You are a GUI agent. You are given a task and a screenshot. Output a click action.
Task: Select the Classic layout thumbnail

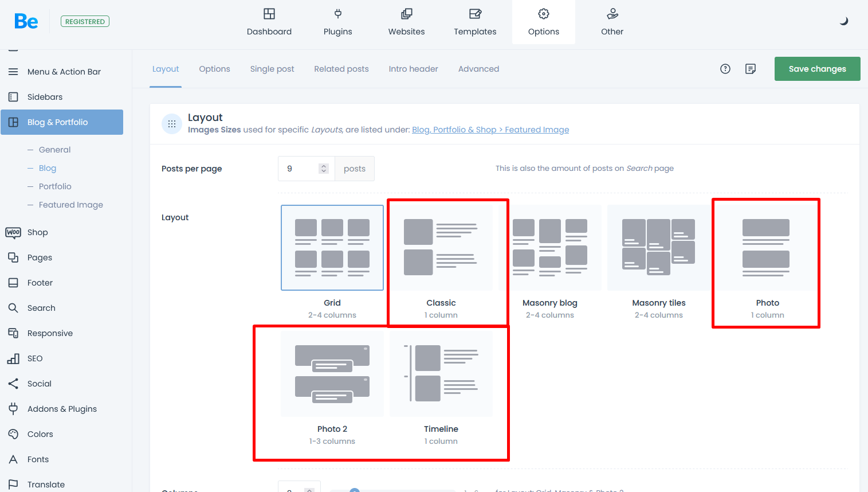point(441,248)
